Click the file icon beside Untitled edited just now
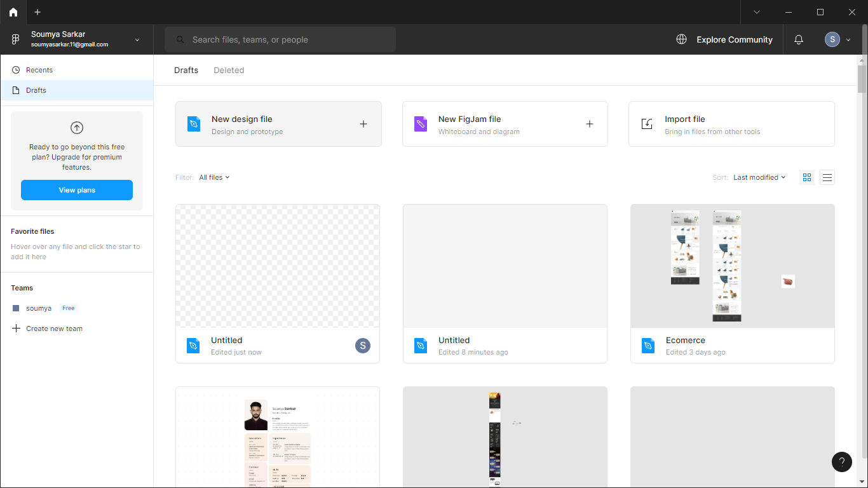Viewport: 868px width, 488px height. [x=193, y=346]
